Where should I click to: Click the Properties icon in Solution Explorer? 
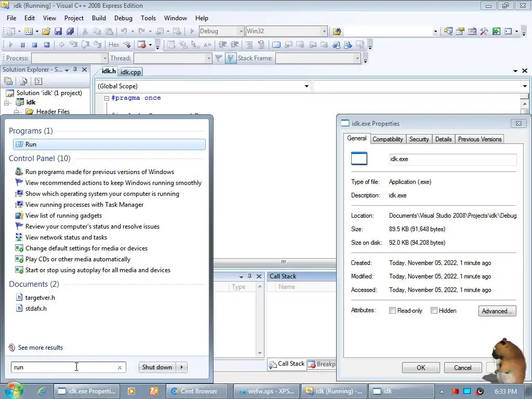(x=8, y=82)
